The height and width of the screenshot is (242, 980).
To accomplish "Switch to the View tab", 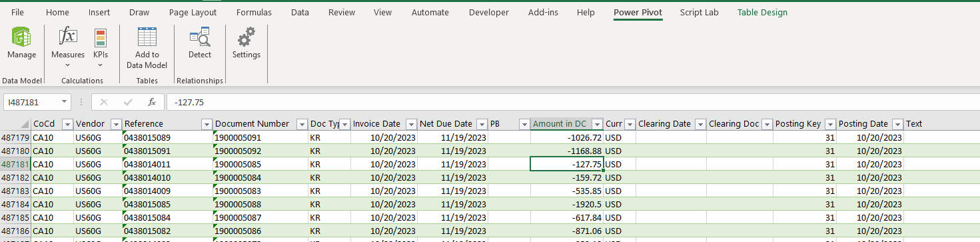I will pos(383,13).
